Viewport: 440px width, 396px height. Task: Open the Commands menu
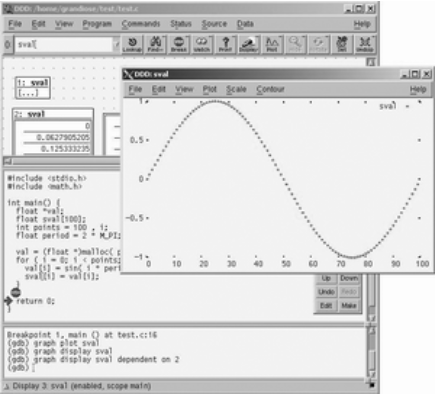pos(141,24)
